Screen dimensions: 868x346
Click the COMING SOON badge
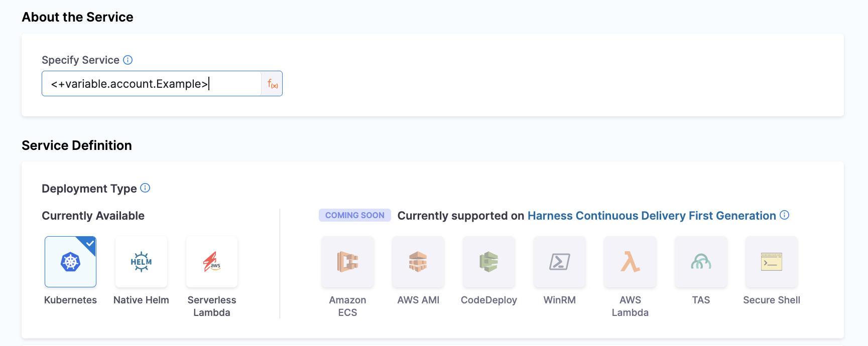(x=354, y=216)
